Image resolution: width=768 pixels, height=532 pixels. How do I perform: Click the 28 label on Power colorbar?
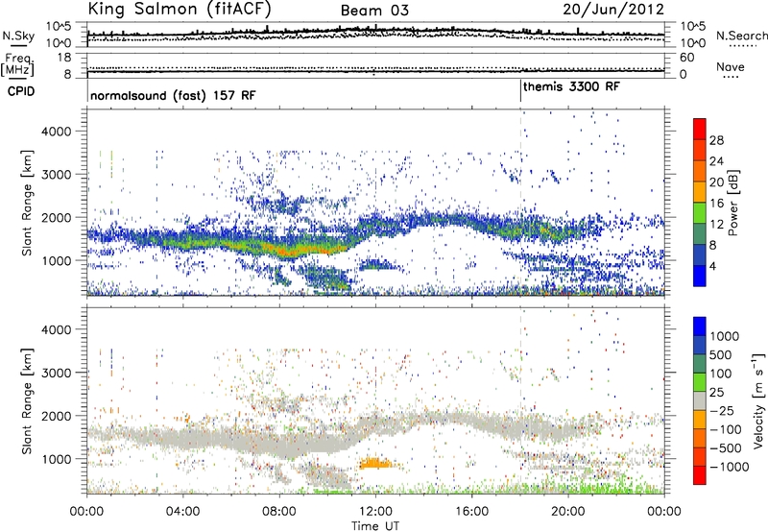coord(716,140)
